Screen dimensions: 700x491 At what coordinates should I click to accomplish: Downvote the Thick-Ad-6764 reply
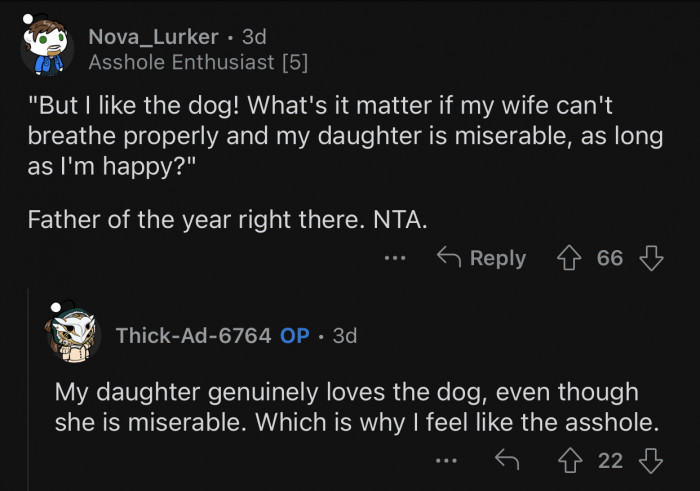click(652, 460)
